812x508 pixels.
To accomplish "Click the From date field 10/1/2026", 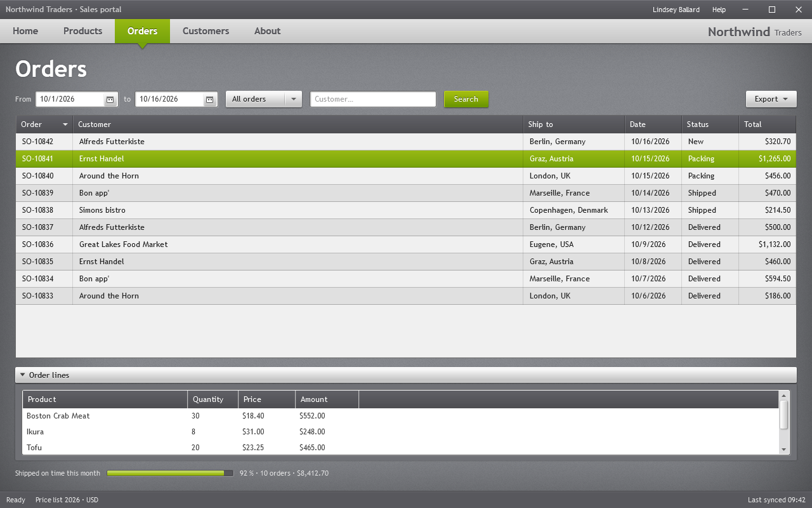I will point(70,99).
